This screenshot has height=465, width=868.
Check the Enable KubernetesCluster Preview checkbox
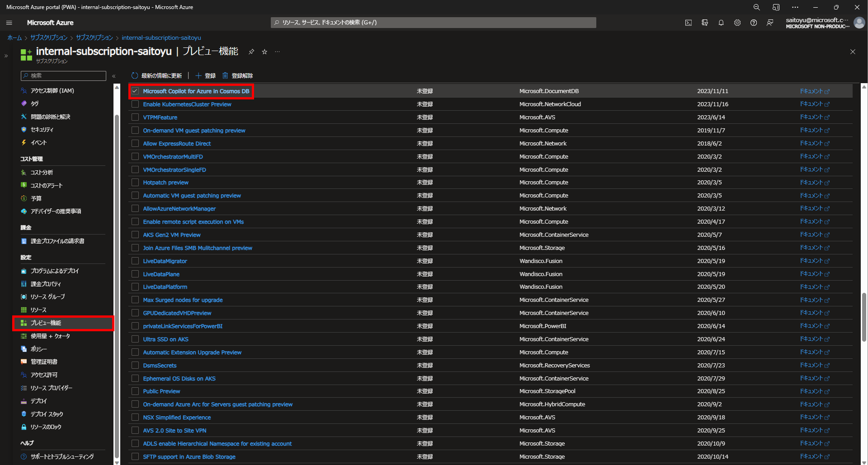pyautogui.click(x=135, y=104)
